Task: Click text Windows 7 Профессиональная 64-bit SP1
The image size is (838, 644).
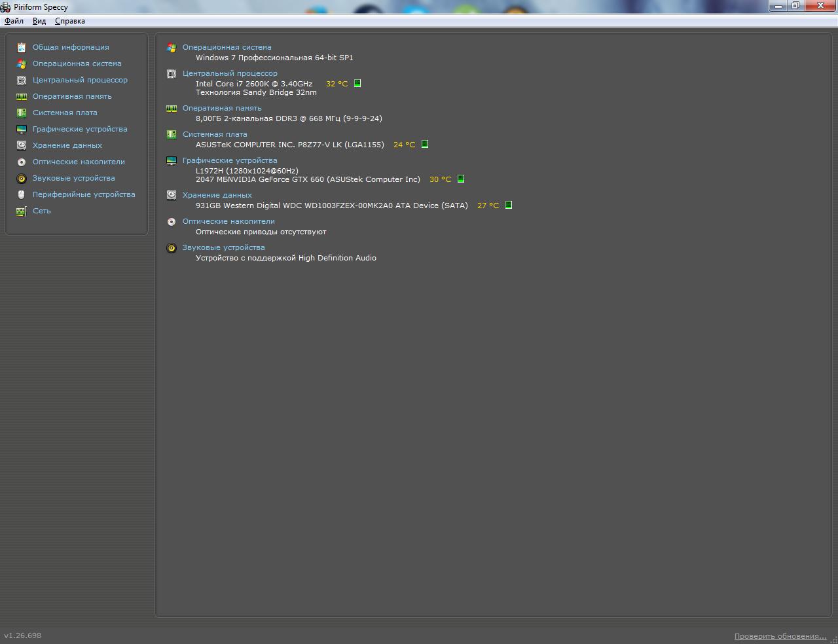Action: pyautogui.click(x=274, y=58)
